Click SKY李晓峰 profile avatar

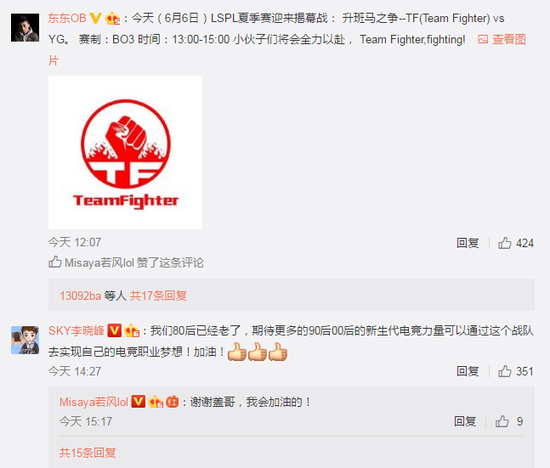tap(25, 340)
